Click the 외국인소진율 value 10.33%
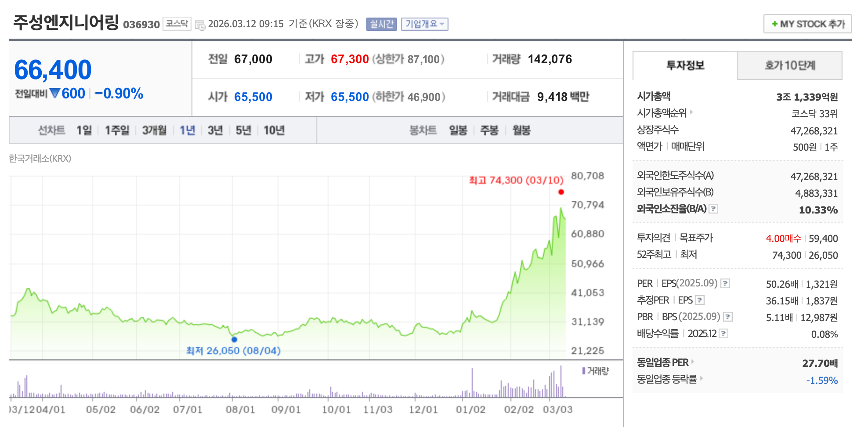The height and width of the screenshot is (427, 868). (x=818, y=210)
